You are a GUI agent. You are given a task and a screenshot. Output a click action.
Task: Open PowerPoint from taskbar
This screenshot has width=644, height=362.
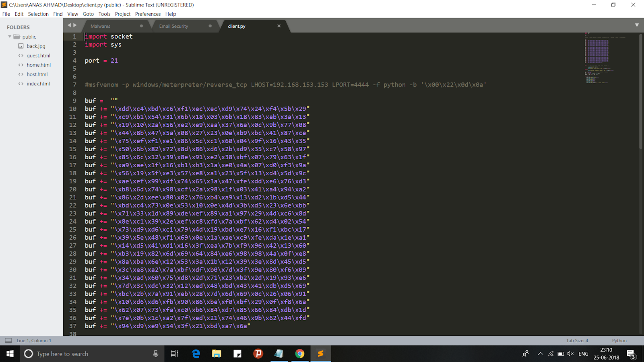[x=258, y=354]
